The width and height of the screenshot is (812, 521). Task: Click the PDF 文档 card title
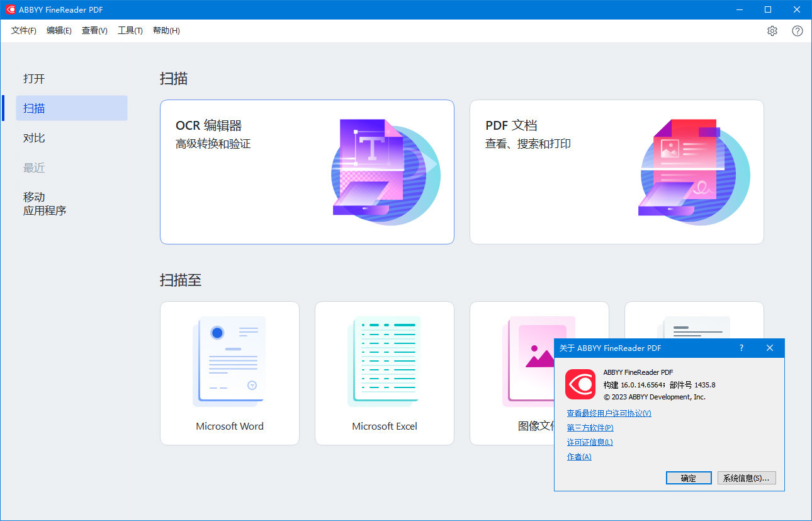tap(512, 125)
